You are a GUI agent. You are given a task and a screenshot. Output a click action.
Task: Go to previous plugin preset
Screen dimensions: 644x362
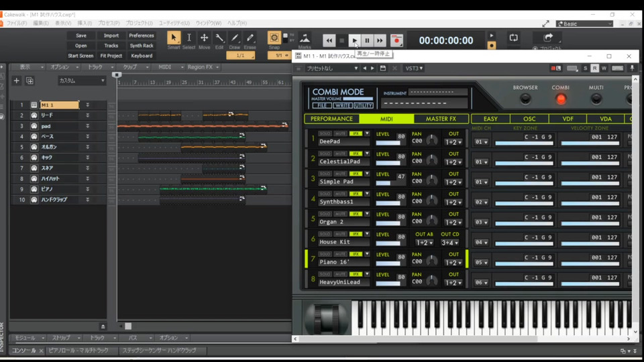pyautogui.click(x=364, y=68)
